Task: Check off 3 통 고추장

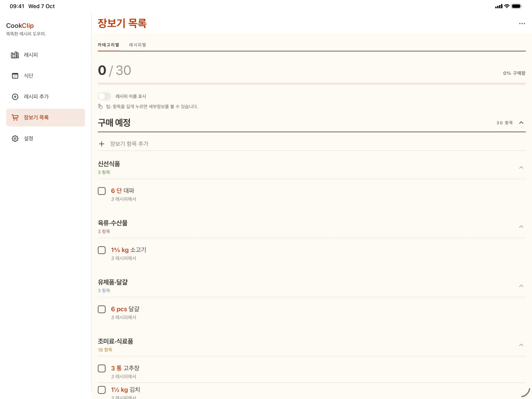Action: 102,368
